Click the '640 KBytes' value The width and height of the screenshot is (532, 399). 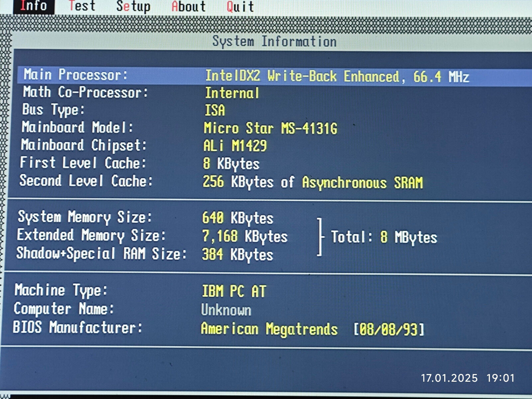click(238, 218)
